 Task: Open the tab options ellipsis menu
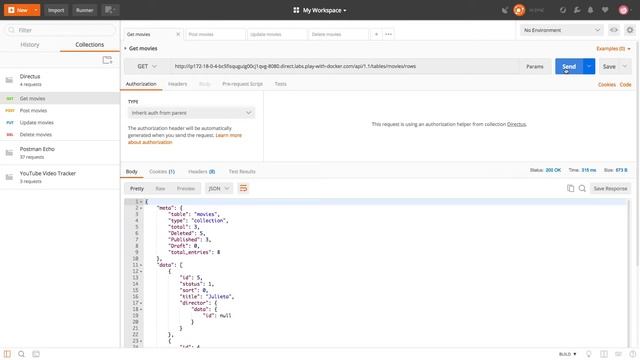[389, 34]
